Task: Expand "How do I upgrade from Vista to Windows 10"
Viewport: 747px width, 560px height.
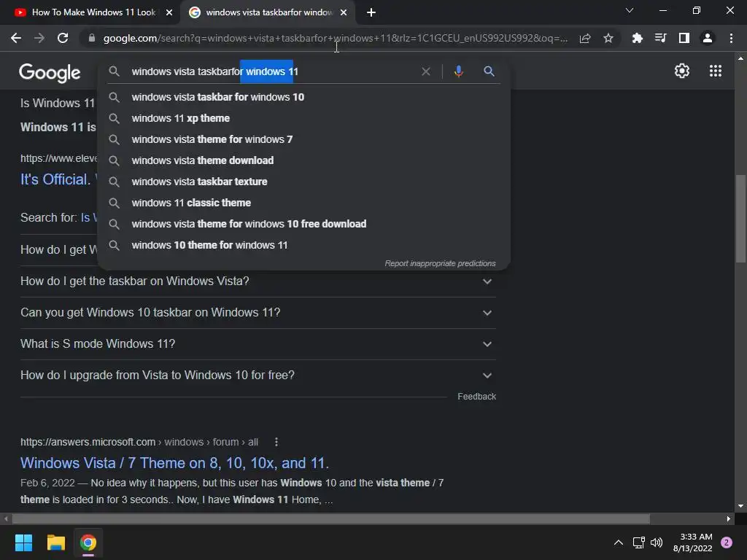Action: pos(258,376)
